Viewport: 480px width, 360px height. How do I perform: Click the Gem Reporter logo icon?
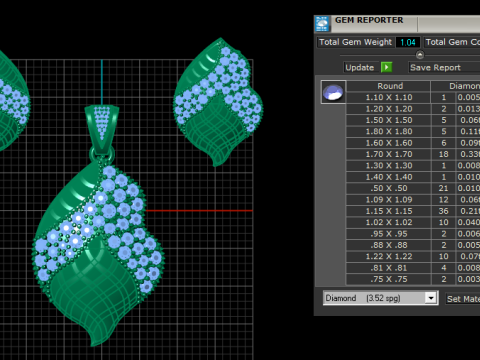pyautogui.click(x=322, y=24)
